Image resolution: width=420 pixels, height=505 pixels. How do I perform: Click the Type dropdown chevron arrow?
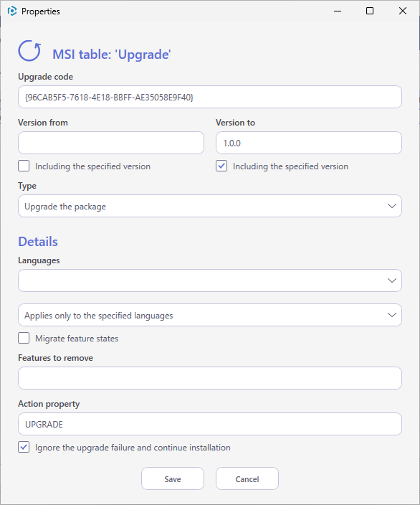[391, 206]
